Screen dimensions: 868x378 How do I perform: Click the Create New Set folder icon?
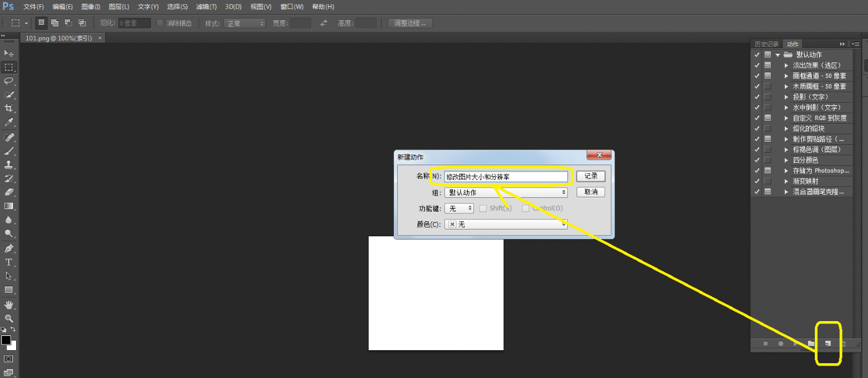811,343
